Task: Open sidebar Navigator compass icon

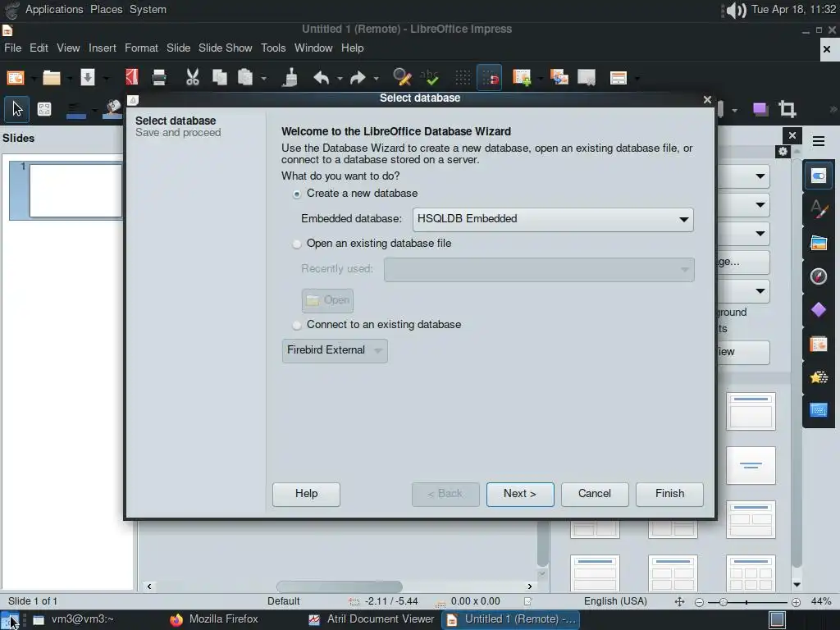Action: tap(819, 276)
